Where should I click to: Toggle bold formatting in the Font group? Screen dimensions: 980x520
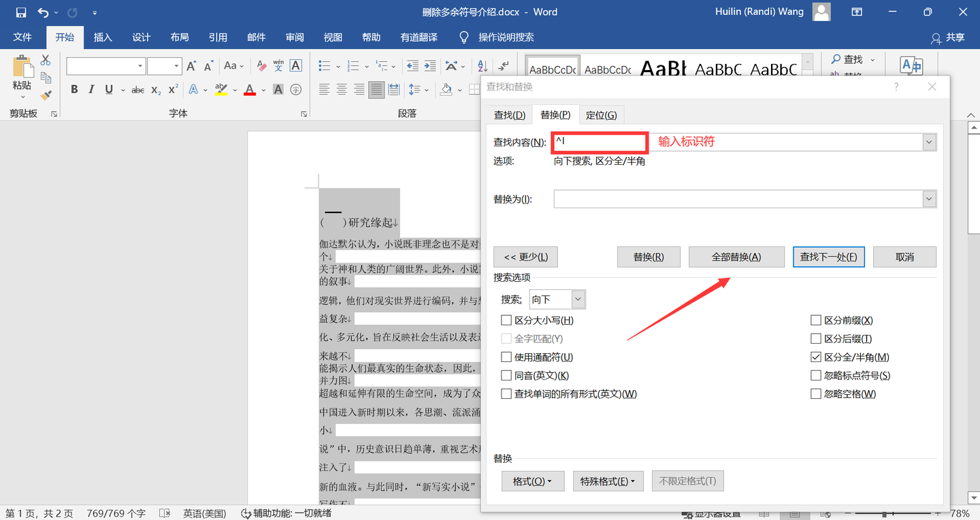pos(74,89)
